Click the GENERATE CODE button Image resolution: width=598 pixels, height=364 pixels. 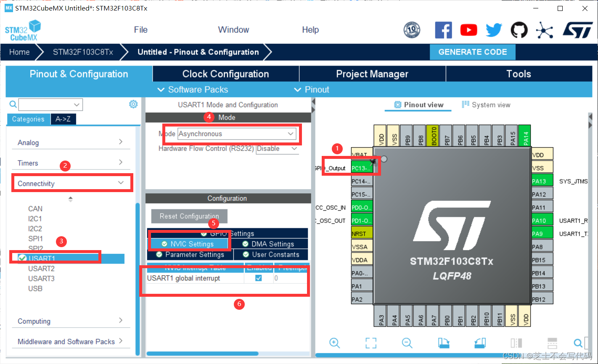click(472, 52)
